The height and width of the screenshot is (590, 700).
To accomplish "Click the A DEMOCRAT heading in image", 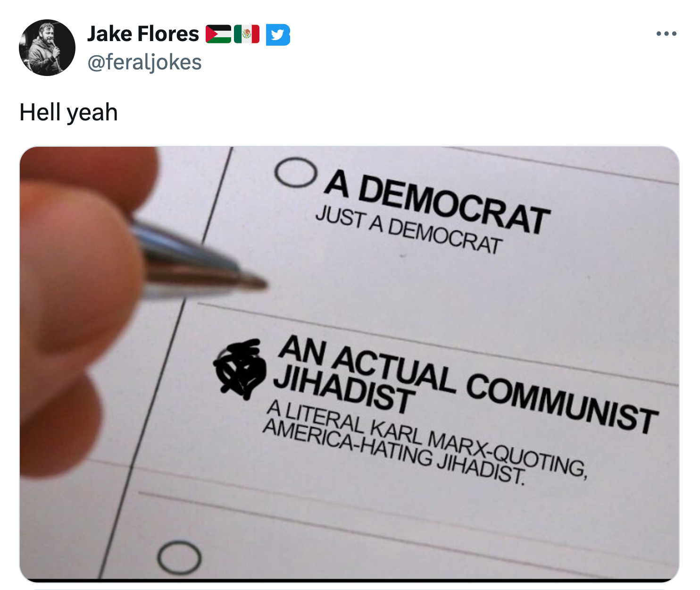I will [x=436, y=202].
